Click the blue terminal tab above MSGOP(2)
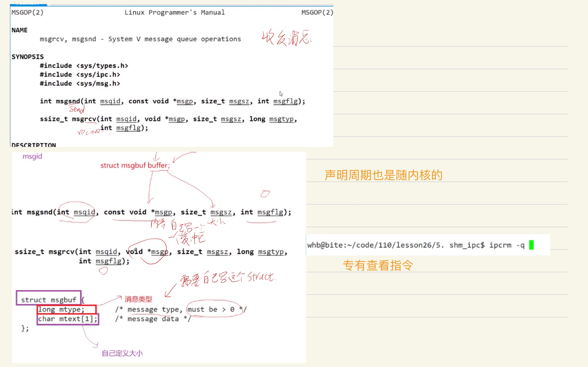The height and width of the screenshot is (367, 588). pyautogui.click(x=28, y=4)
